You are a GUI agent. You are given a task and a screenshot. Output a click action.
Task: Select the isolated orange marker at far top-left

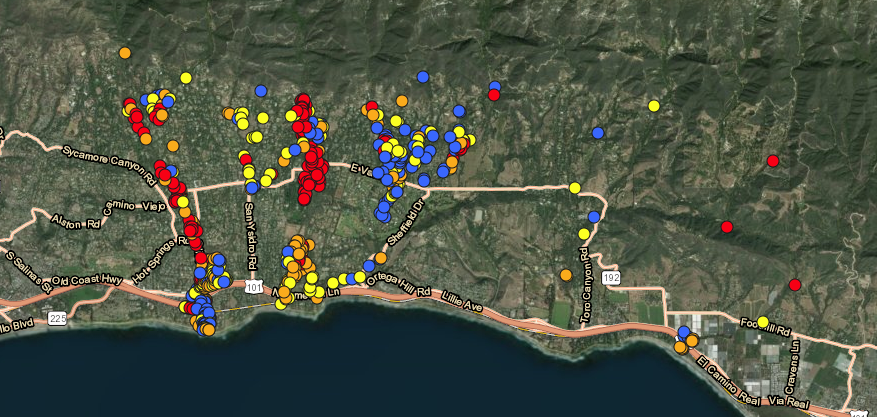click(125, 52)
